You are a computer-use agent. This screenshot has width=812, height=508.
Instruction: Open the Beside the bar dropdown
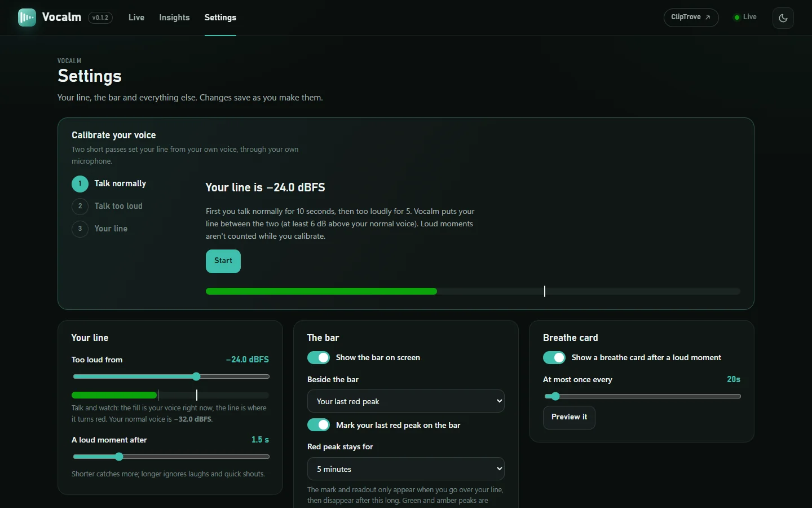click(406, 401)
